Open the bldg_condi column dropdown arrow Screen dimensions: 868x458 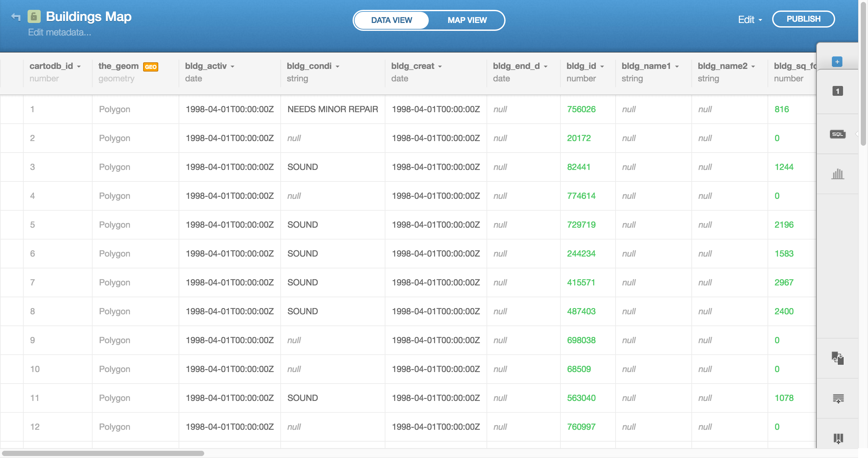337,67
